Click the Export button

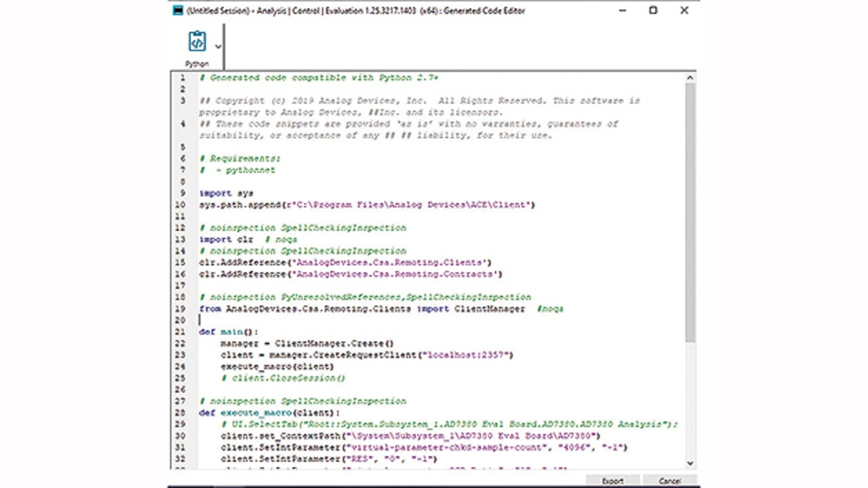point(612,481)
